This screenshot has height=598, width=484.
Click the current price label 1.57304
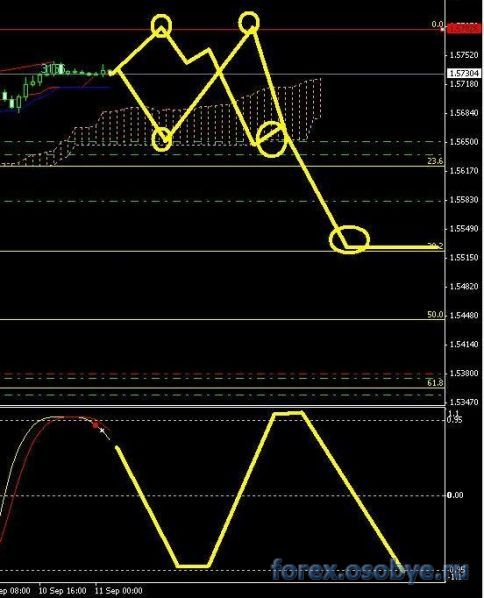point(463,73)
